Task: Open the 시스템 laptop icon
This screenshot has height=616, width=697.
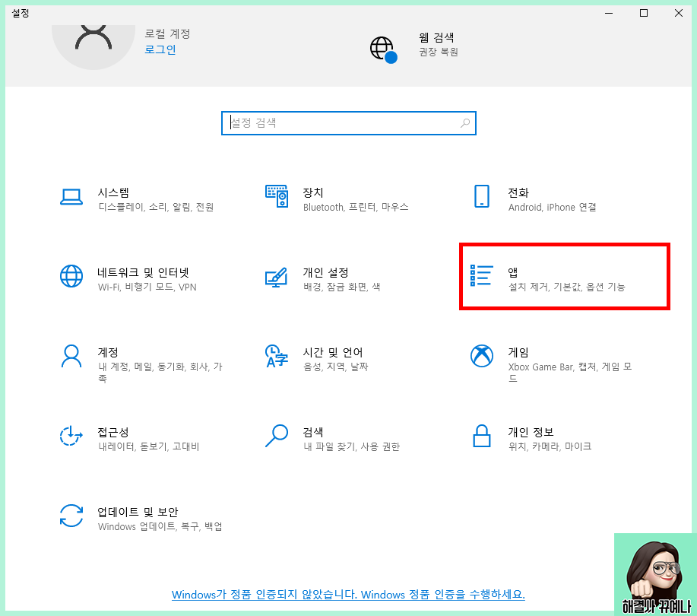Action: 71,197
